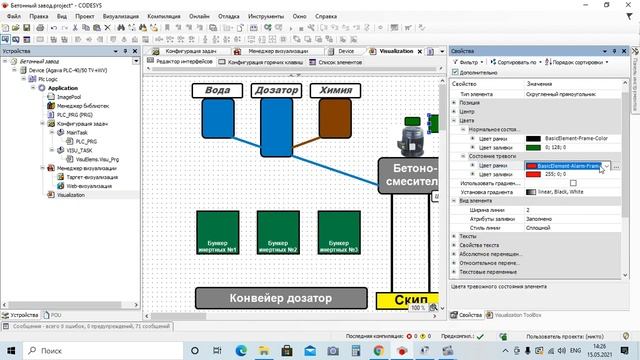Image resolution: width=640 pixels, height=360 pixels.
Task: Toggle the Использовать градиент checkbox
Action: 573,183
